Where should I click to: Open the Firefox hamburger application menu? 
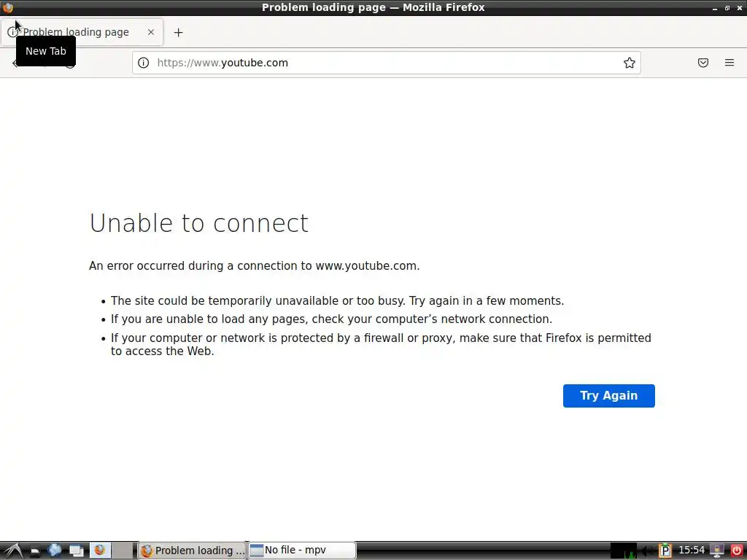click(729, 63)
